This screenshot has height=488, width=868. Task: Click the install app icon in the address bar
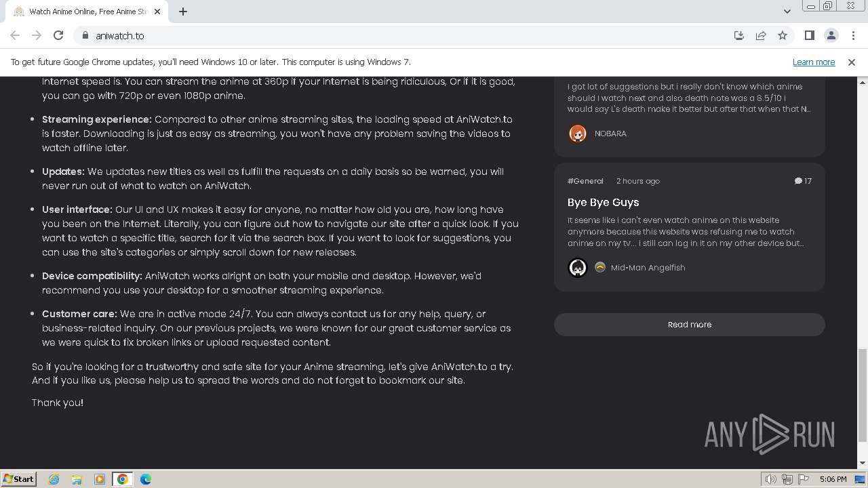coord(739,35)
